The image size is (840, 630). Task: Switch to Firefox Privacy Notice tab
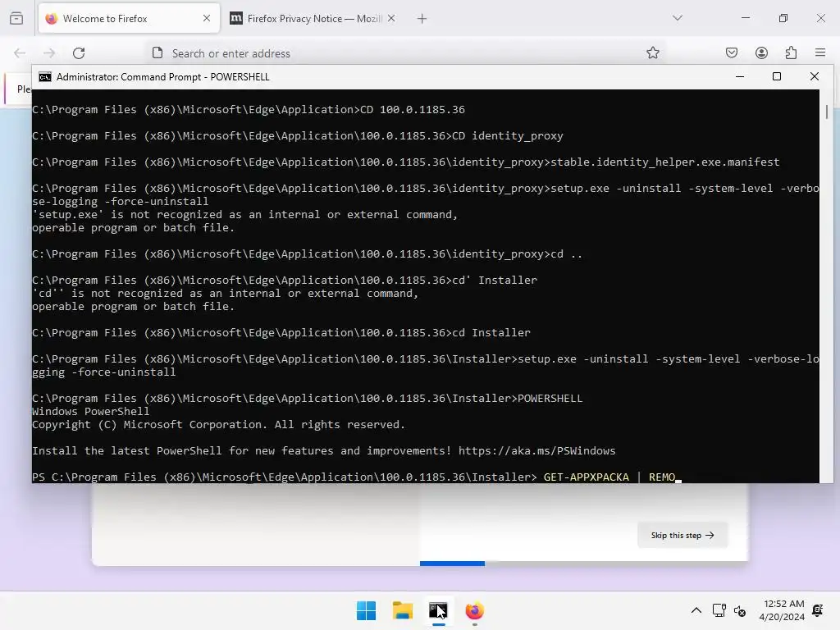point(313,19)
